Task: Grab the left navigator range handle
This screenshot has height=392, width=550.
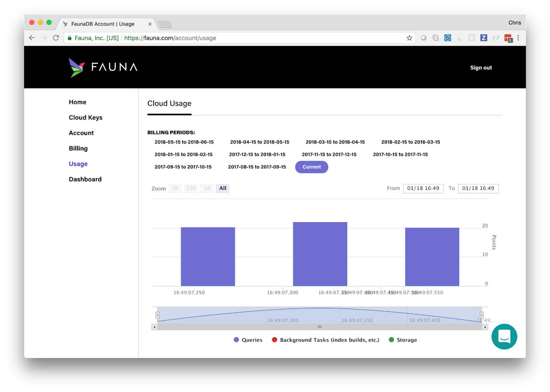Action: point(157,315)
